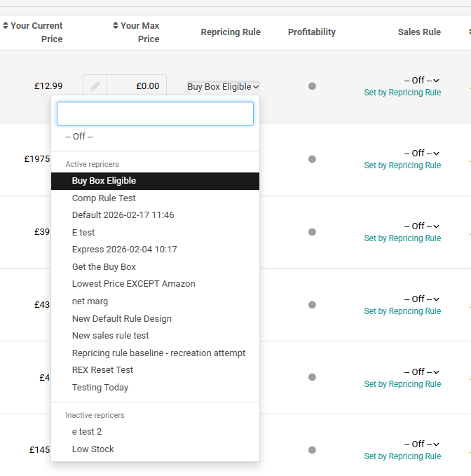
Task: Choose Default 2026-02-17 11:46 repricer
Action: click(x=155, y=215)
